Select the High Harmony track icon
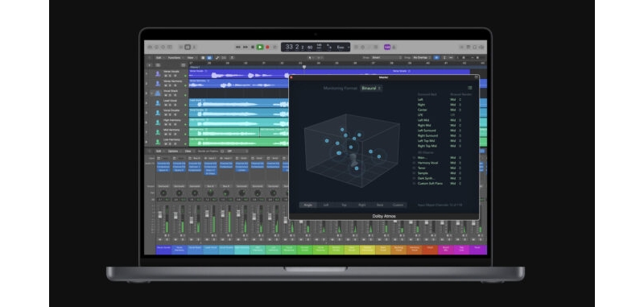This screenshot has height=307, width=644. click(x=158, y=122)
